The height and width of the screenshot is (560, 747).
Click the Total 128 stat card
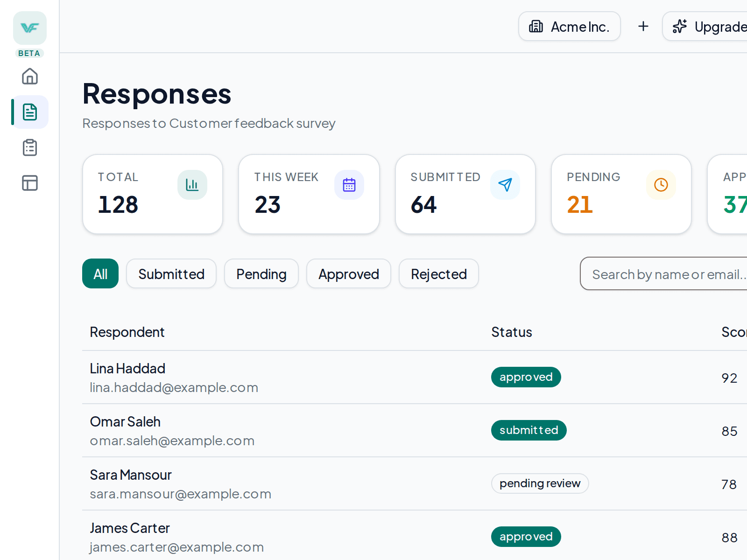(153, 194)
